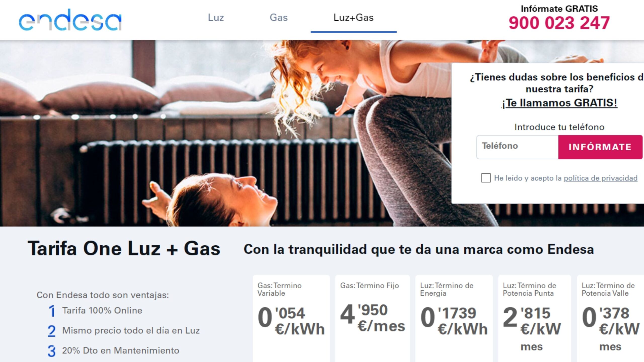The height and width of the screenshot is (362, 644).
Task: Select the Luz+Gas tab
Action: click(x=353, y=18)
